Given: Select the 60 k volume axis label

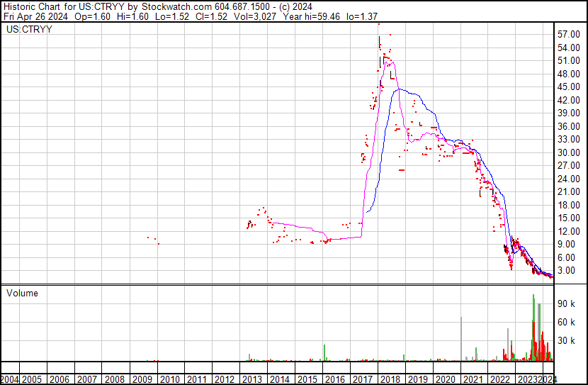Looking at the screenshot, I should pos(566,322).
